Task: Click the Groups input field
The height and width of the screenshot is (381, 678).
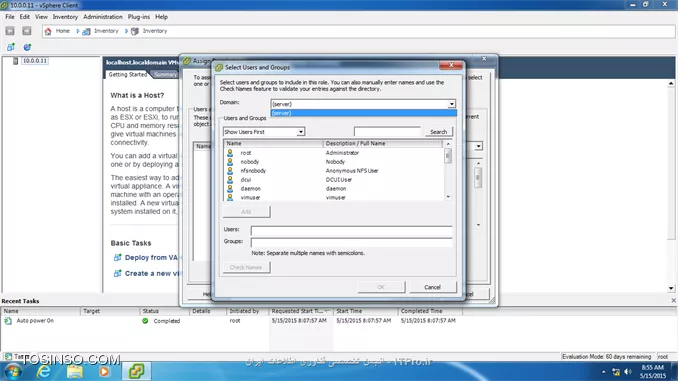Action: (x=352, y=242)
